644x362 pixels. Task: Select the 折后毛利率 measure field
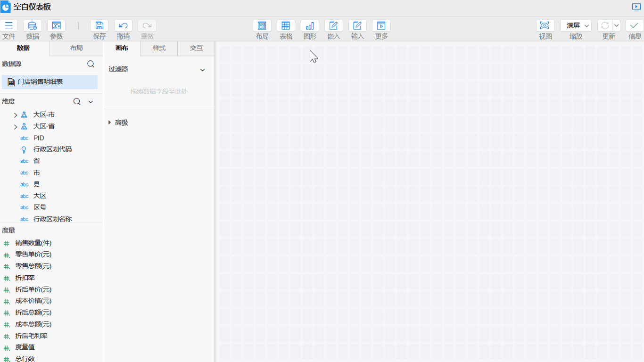click(x=31, y=336)
